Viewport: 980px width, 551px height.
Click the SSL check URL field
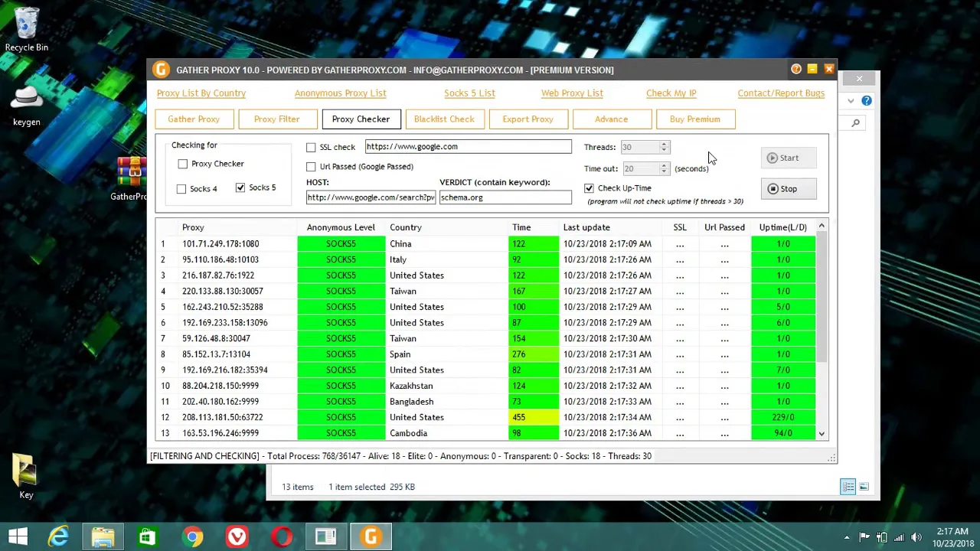[x=468, y=147]
